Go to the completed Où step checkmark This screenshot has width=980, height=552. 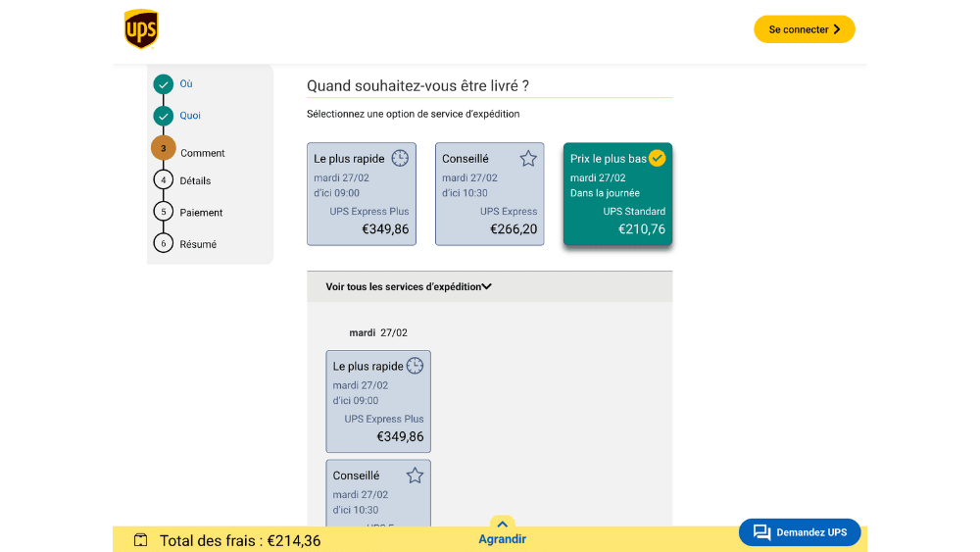pyautogui.click(x=163, y=83)
